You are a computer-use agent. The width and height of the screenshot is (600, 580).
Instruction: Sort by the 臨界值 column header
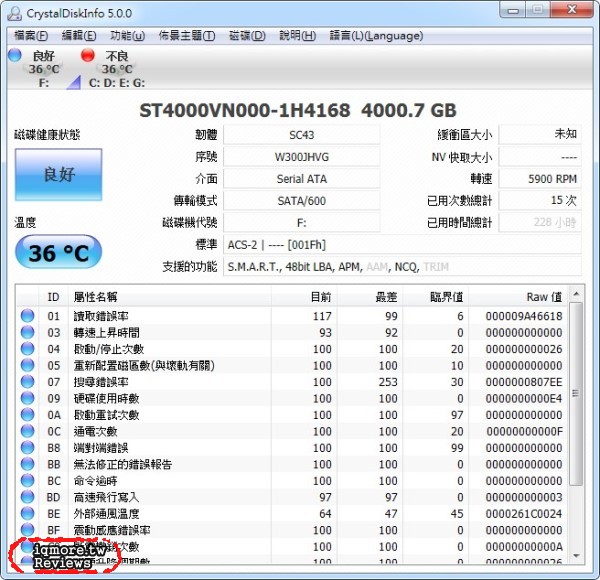pyautogui.click(x=436, y=297)
